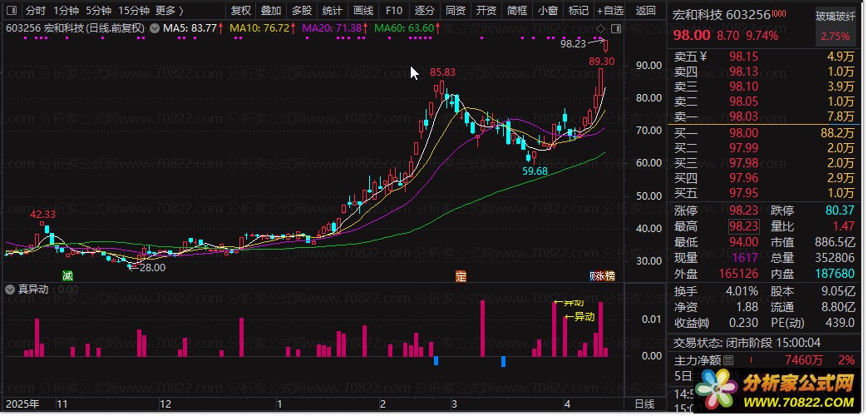Click the 叠加 overlay button

pos(271,10)
